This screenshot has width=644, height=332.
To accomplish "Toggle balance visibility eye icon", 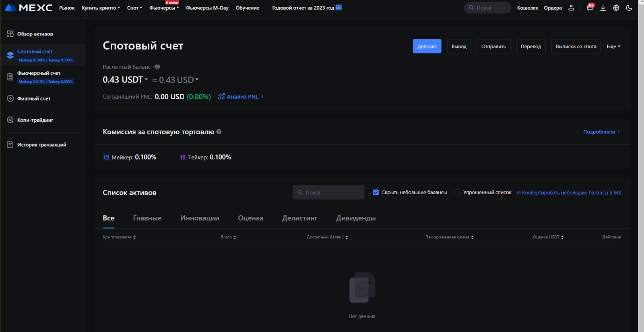I will pos(157,67).
